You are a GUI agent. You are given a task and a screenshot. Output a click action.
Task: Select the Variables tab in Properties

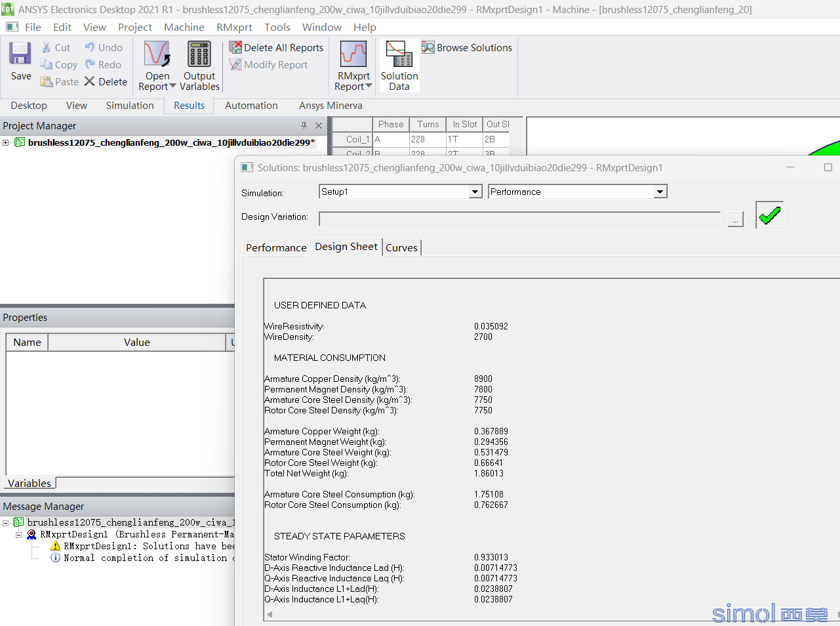click(x=30, y=483)
